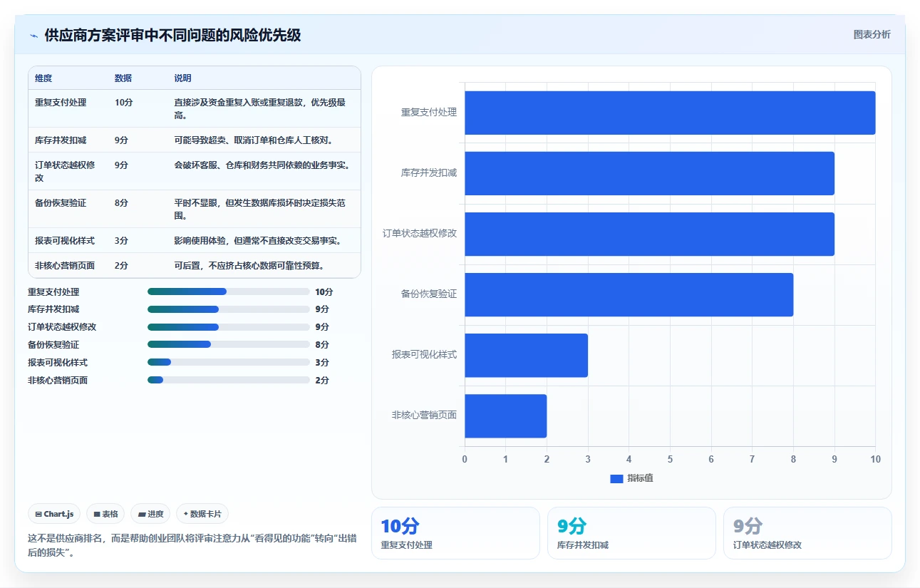Click description starting 直接涉及资金重复入账
The image size is (920, 588).
(260, 108)
